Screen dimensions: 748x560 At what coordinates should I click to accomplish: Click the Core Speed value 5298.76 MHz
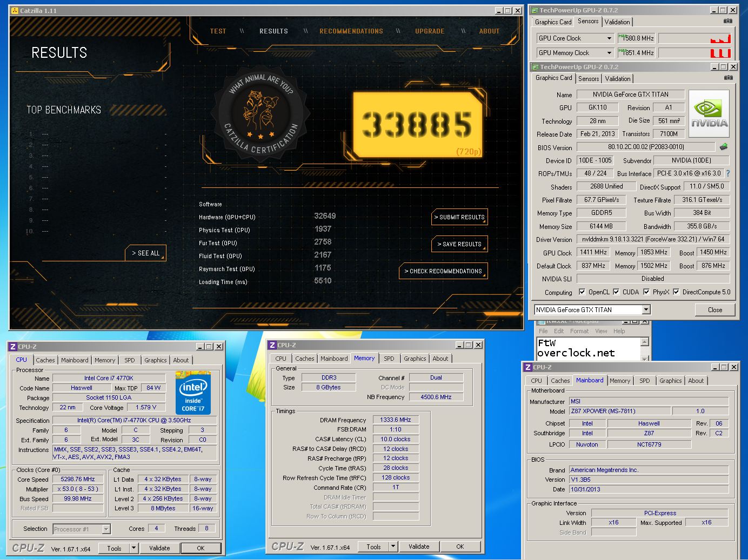78,480
